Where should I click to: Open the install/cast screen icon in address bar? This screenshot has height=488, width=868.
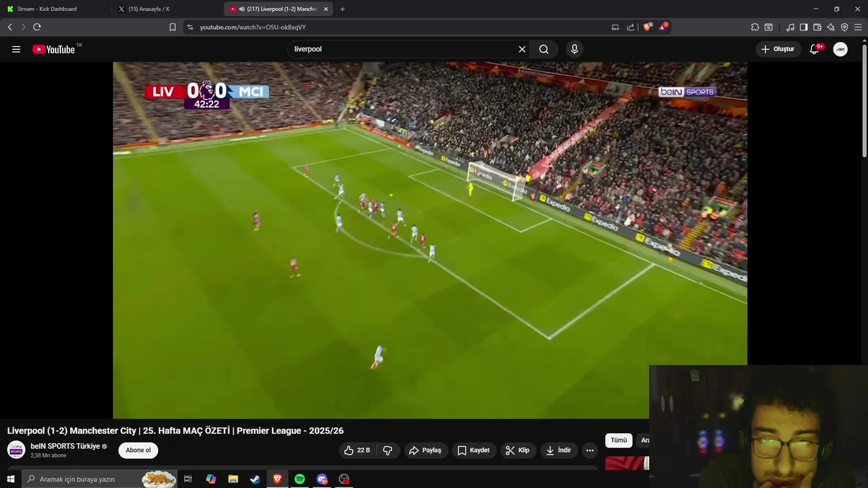click(615, 27)
